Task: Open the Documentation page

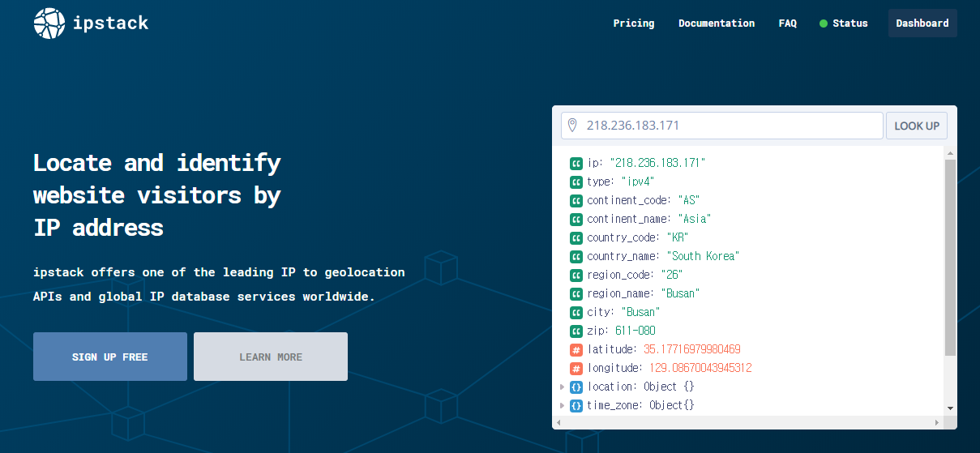Action: pos(717,24)
